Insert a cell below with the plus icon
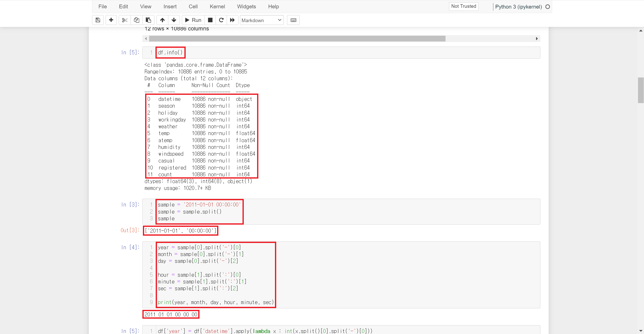The height and width of the screenshot is (334, 644). tap(111, 20)
